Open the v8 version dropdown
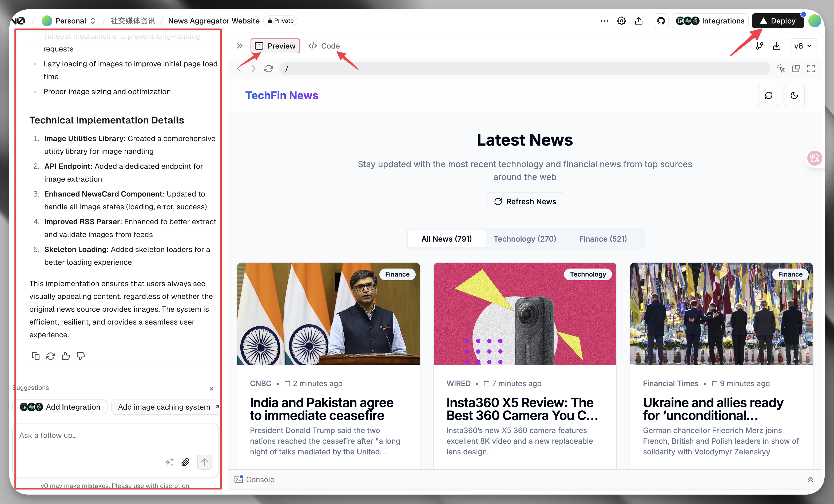 click(804, 46)
